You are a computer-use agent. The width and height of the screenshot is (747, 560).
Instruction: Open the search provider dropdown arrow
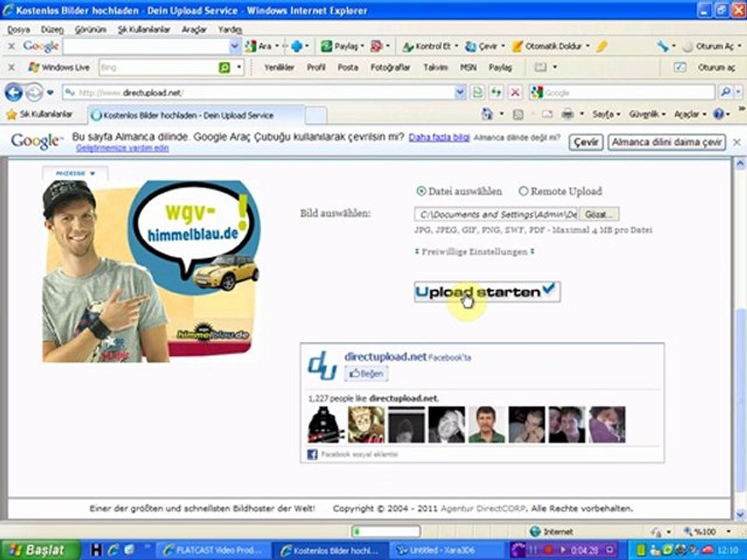pyautogui.click(x=738, y=92)
